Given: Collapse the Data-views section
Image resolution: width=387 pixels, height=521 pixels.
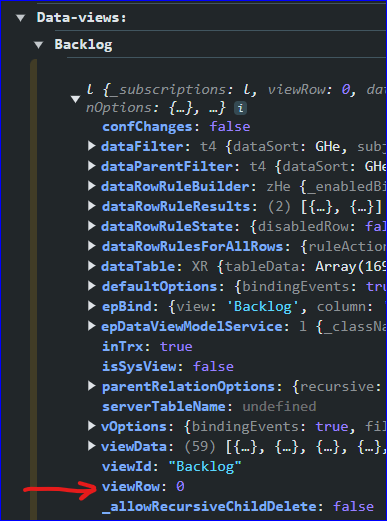Looking at the screenshot, I should click(21, 18).
